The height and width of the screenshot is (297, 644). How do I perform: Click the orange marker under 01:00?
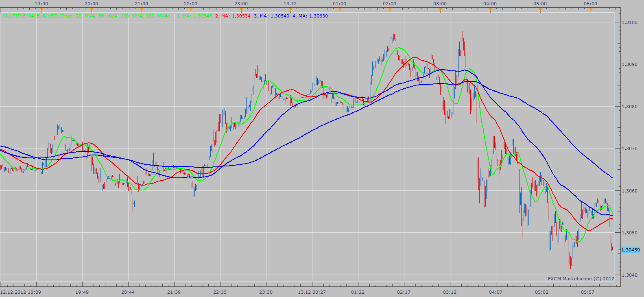click(x=340, y=10)
